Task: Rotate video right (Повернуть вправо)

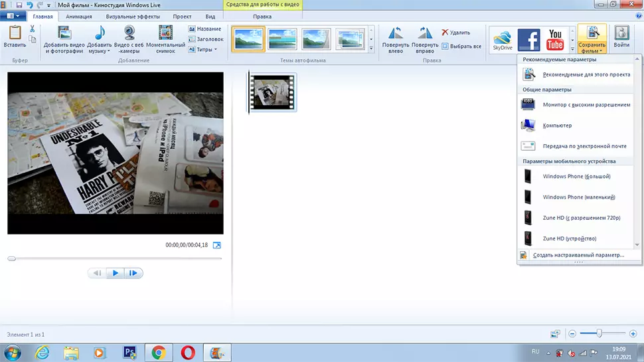Action: 425,40
